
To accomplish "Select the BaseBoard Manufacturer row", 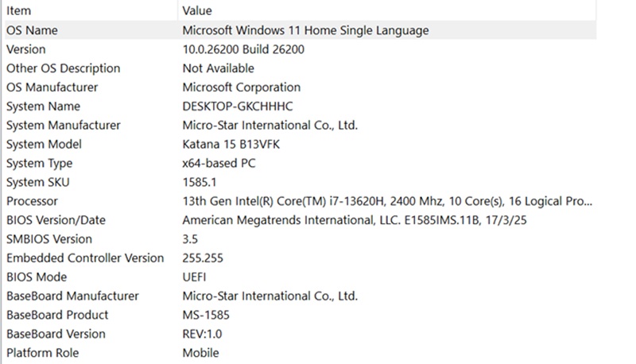I will coord(301,296).
